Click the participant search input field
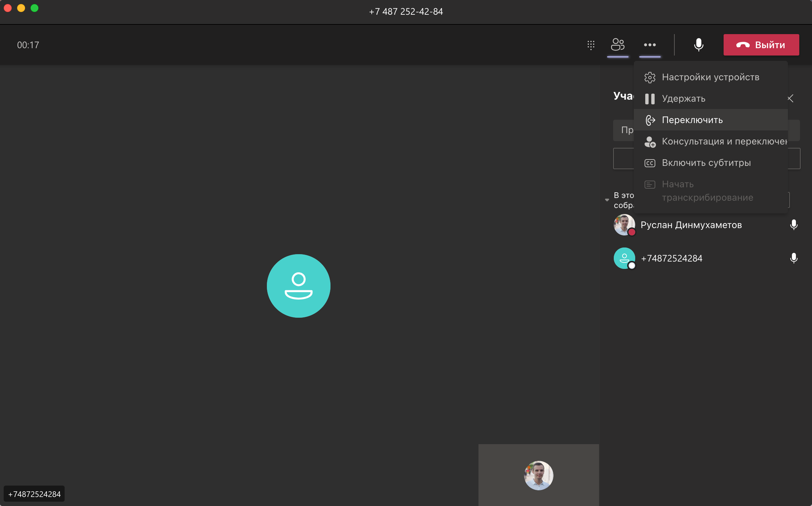The width and height of the screenshot is (812, 506). (624, 130)
